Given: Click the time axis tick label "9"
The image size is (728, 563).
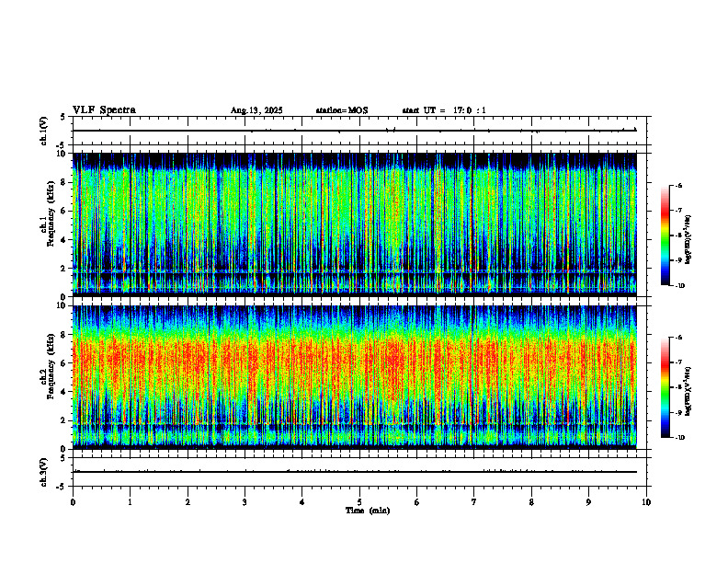Looking at the screenshot, I should click(588, 502).
